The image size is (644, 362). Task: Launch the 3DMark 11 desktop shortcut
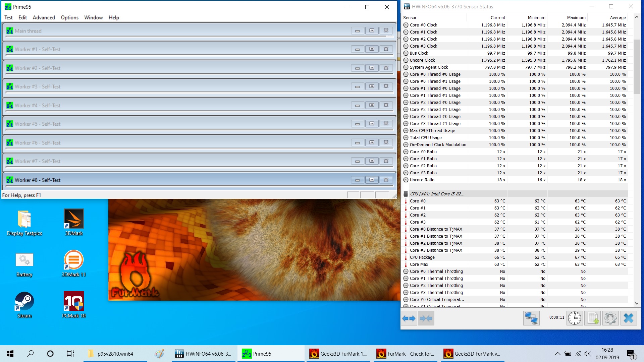(74, 264)
